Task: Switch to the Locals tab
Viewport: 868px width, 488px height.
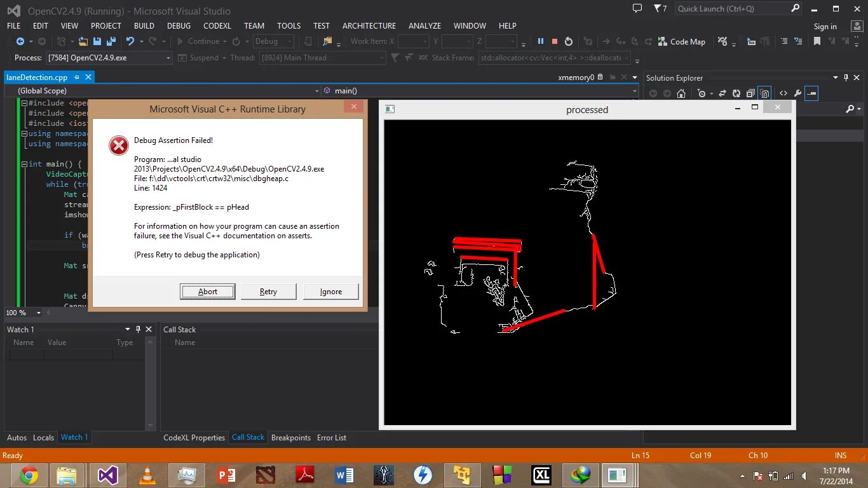Action: 43,438
